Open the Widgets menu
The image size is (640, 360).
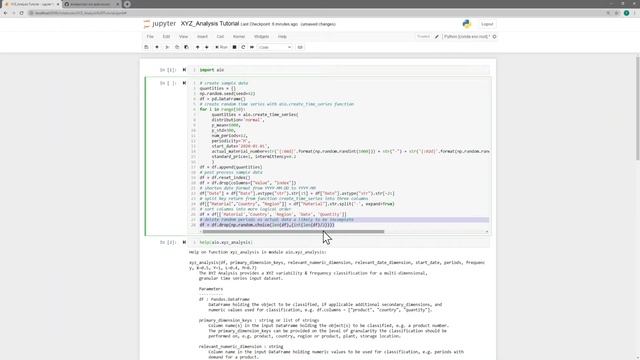(262, 37)
